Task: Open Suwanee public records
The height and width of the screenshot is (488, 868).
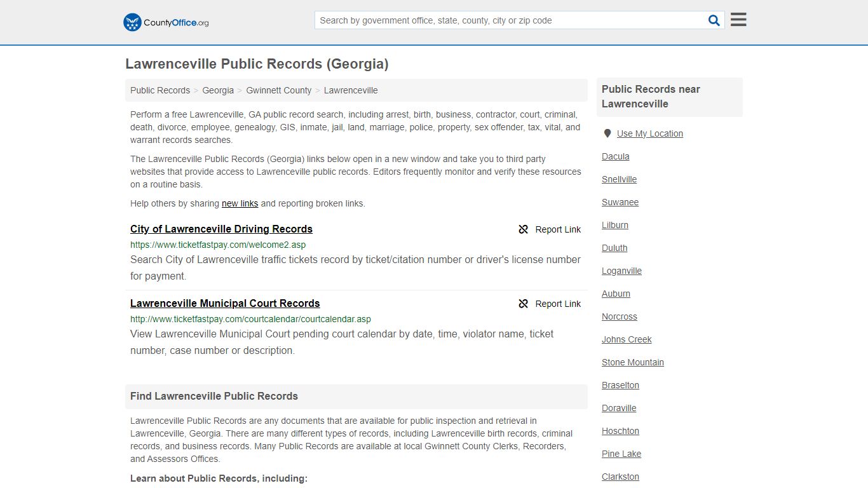Action: pos(620,202)
